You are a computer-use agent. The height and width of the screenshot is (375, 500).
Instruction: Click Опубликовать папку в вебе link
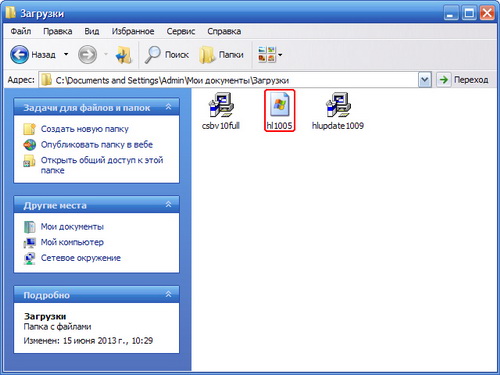[x=97, y=145]
